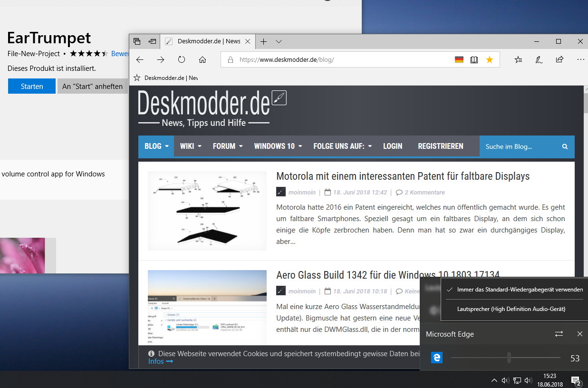Refresh the Deskmodder page
The image size is (588, 388).
182,59
